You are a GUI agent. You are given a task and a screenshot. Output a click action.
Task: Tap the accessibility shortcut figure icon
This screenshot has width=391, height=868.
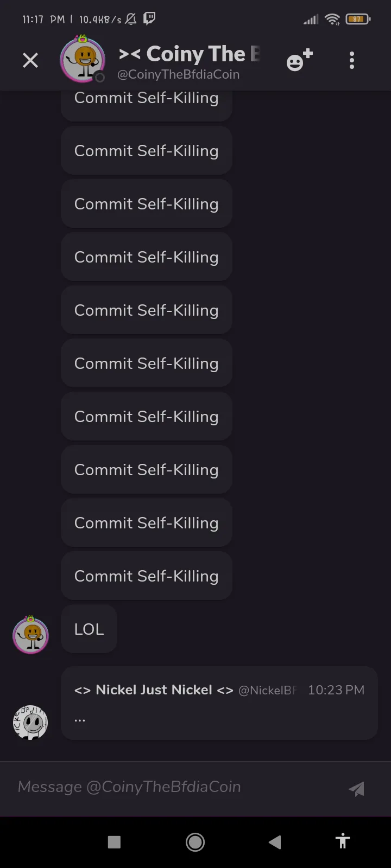[x=343, y=841]
